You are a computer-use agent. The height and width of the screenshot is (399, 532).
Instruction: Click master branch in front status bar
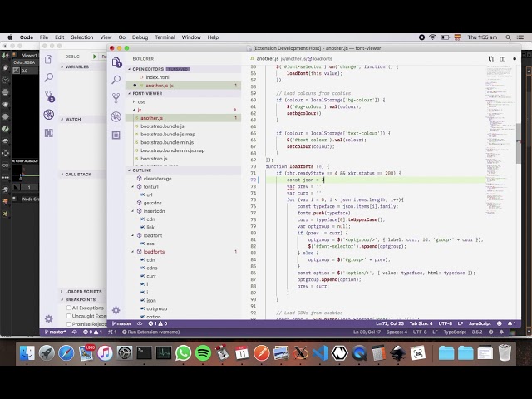(121, 323)
